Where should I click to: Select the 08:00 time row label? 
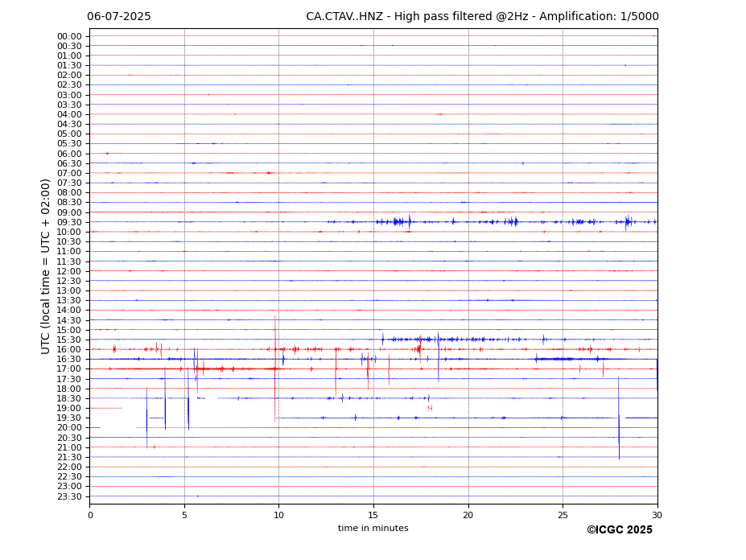[x=69, y=192]
